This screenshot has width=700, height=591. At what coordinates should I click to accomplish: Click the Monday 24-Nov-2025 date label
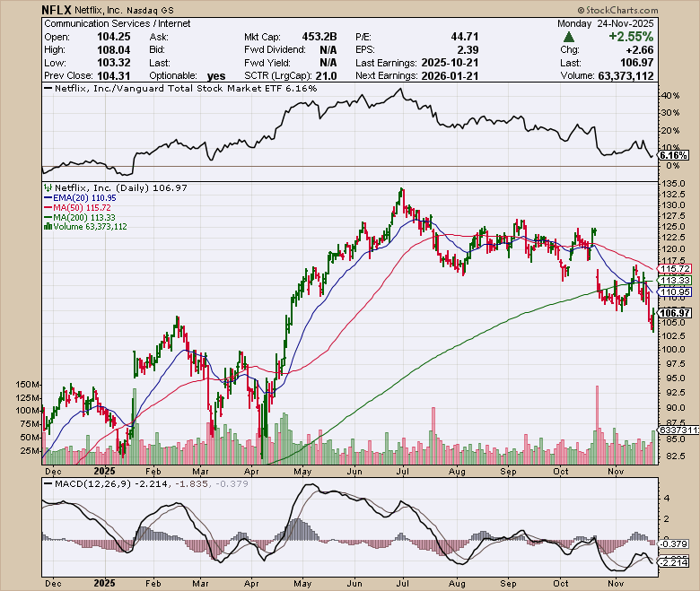pos(606,23)
